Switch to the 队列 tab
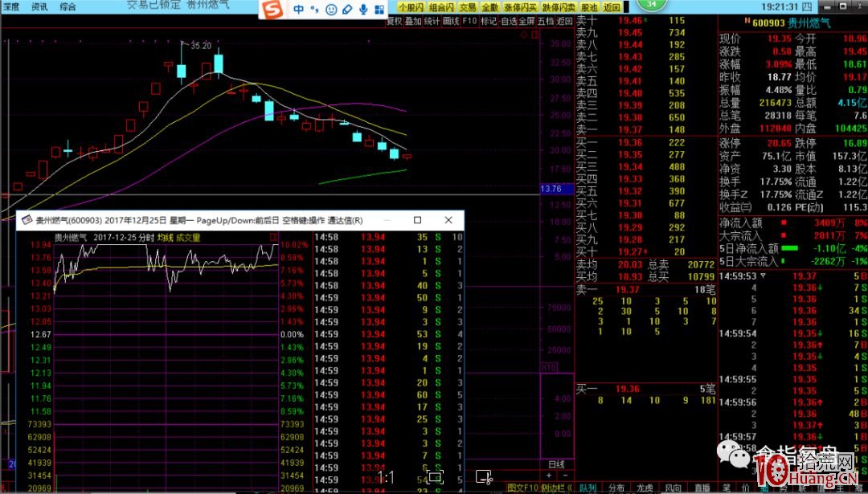 coord(588,488)
